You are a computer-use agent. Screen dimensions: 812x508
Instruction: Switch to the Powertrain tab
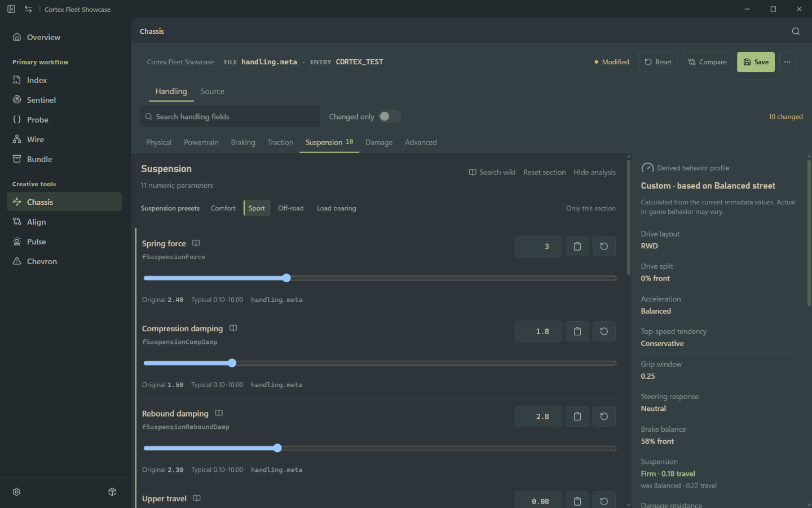click(201, 142)
